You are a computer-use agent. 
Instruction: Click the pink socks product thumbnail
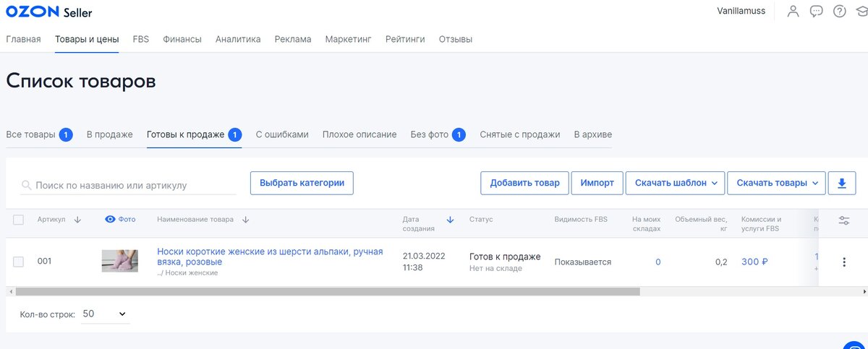119,261
